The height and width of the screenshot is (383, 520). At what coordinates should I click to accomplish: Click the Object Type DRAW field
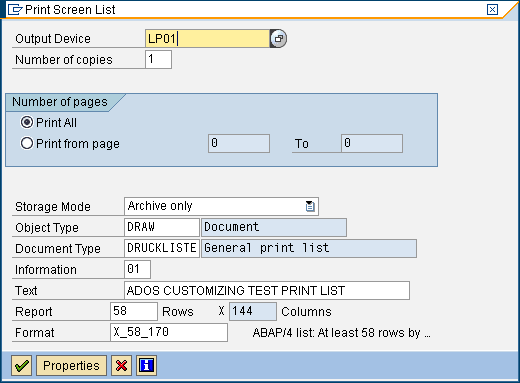tap(162, 227)
